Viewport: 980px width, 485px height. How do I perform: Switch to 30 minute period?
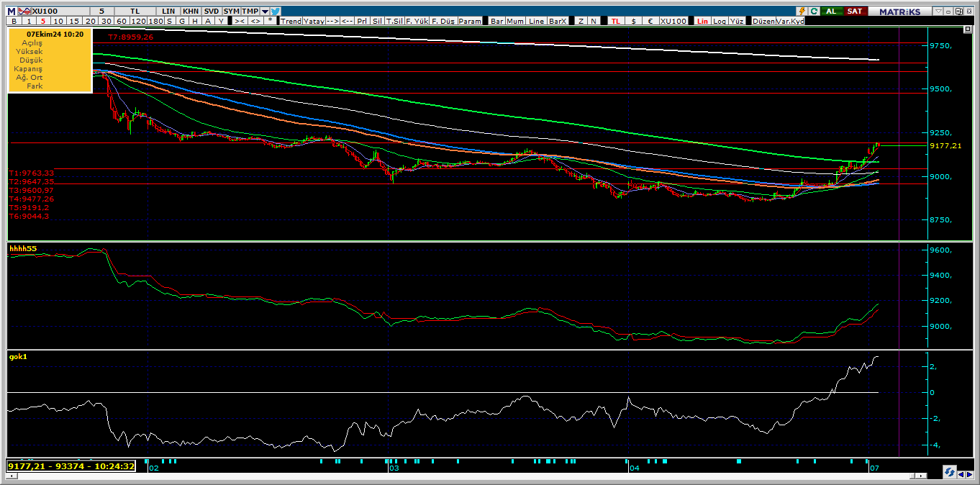(106, 21)
